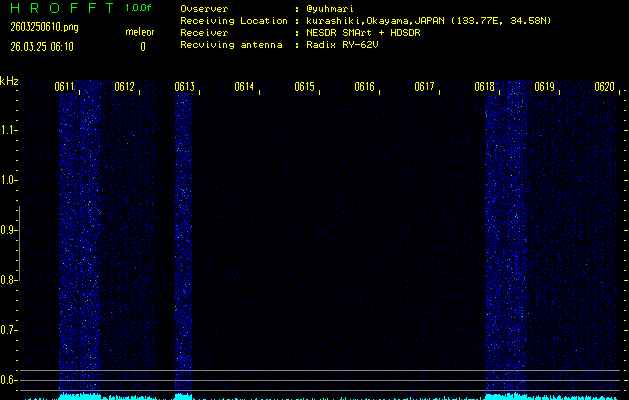Click the 0612 time marker
Screen dimensions: 629x400
coord(124,87)
